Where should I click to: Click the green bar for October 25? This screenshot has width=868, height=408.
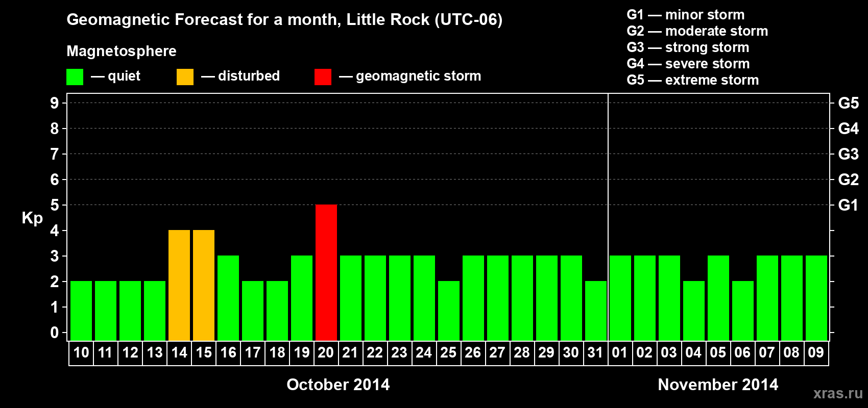coord(449,311)
